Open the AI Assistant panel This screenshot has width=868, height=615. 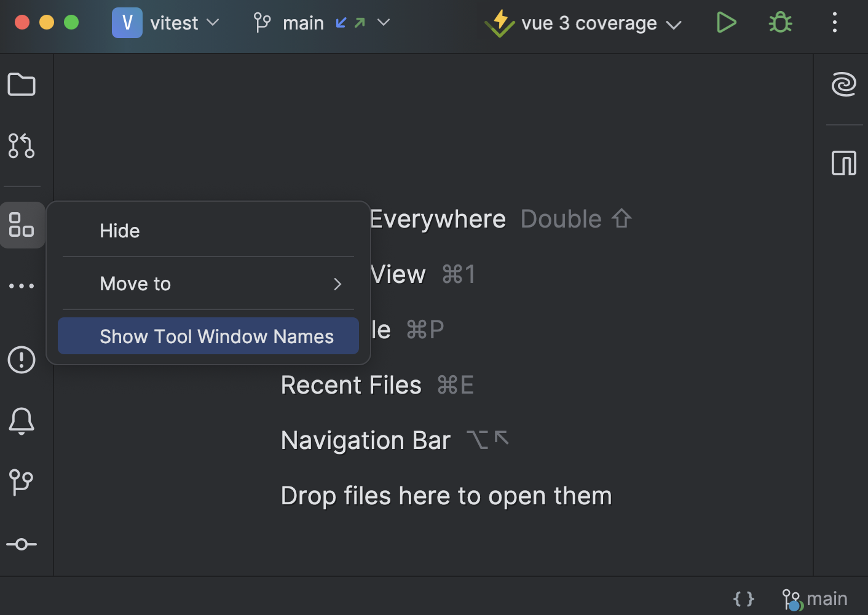click(x=844, y=84)
